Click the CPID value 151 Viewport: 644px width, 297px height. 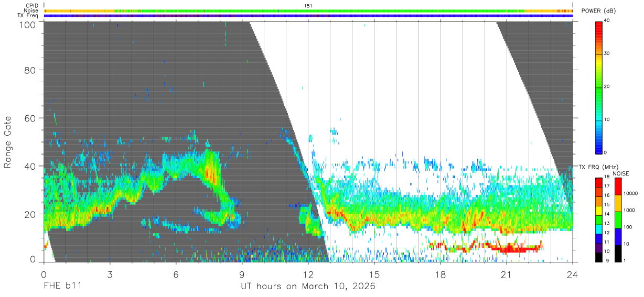pos(308,6)
